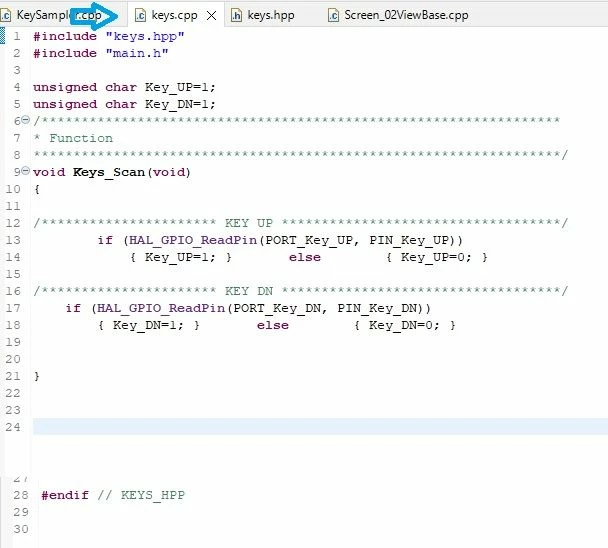Close the keys.cpp tab
The image size is (608, 548).
tap(211, 16)
